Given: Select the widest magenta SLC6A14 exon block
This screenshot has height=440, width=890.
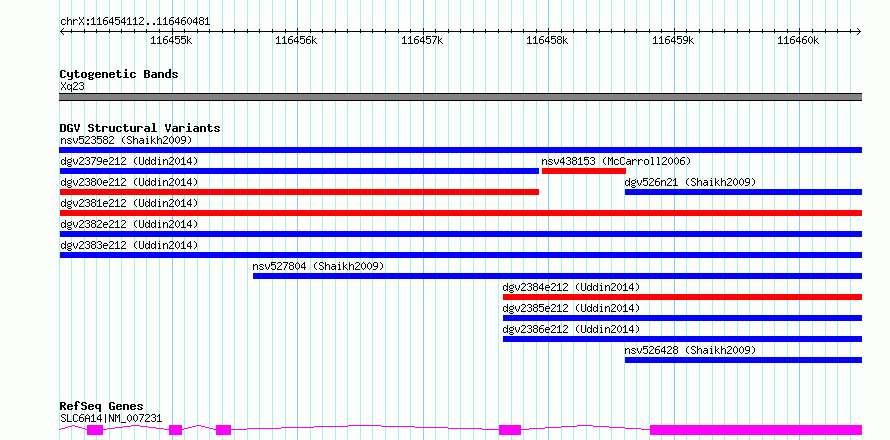Looking at the screenshot, I should (756, 430).
